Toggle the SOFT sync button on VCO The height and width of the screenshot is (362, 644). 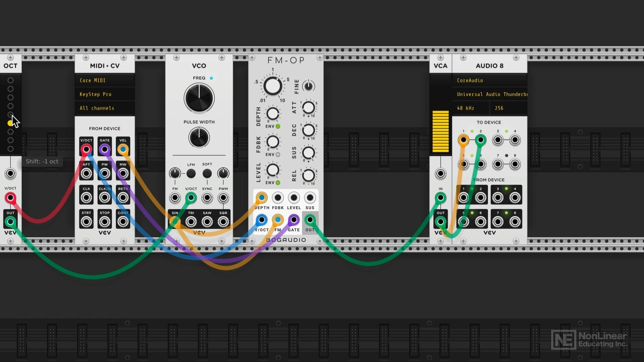[x=207, y=173]
